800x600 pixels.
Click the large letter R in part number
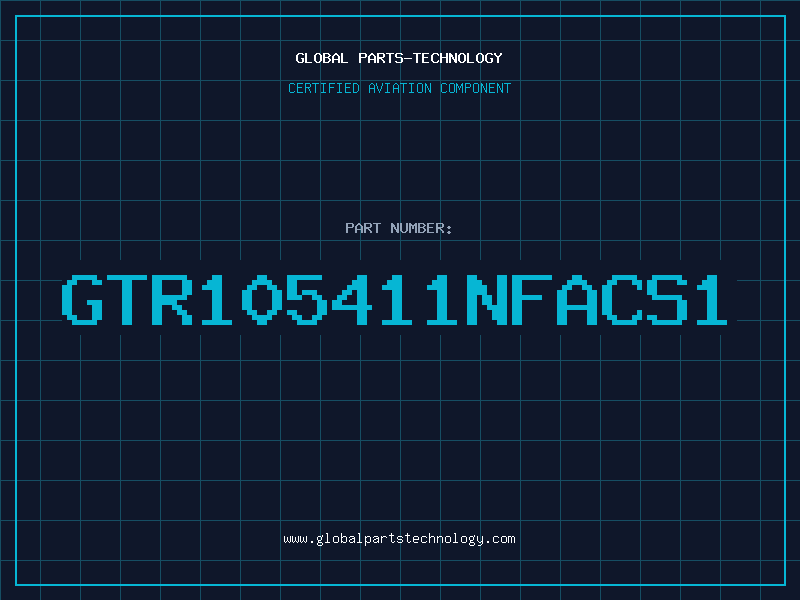pos(172,299)
